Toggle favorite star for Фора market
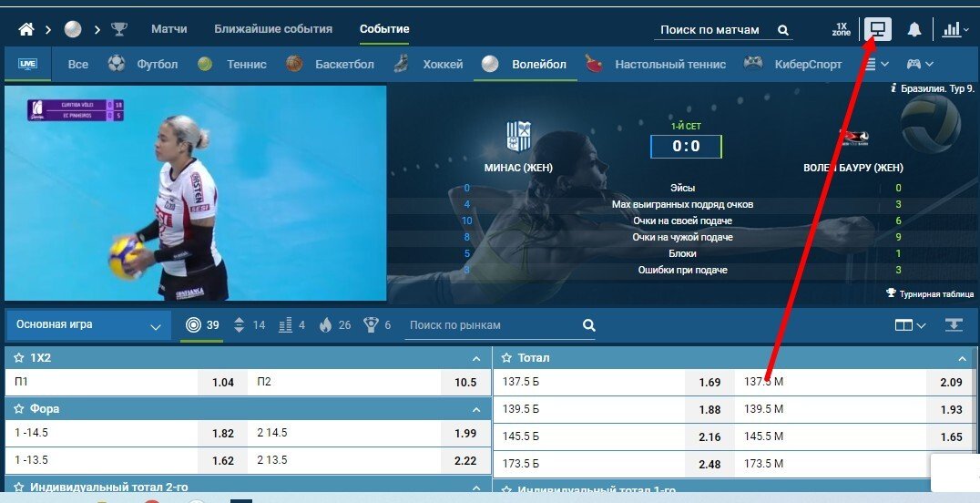Screen dimensions: 980x503 pos(22,409)
